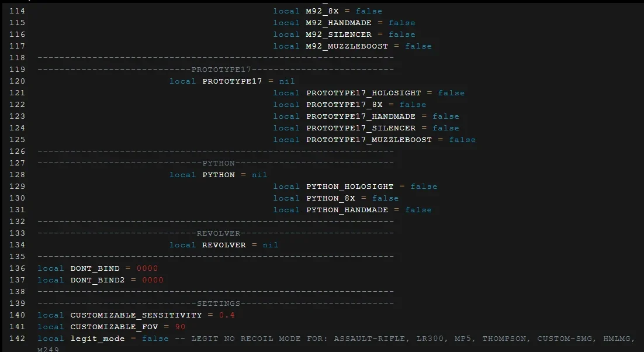Viewport: 644px width, 352px height.
Task: Click the M92_MUZZLEBOOST variable name
Action: click(x=347, y=46)
